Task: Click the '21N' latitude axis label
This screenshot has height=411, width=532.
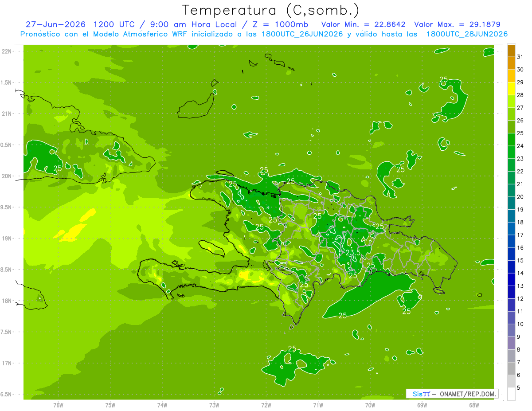Action: tap(7, 114)
